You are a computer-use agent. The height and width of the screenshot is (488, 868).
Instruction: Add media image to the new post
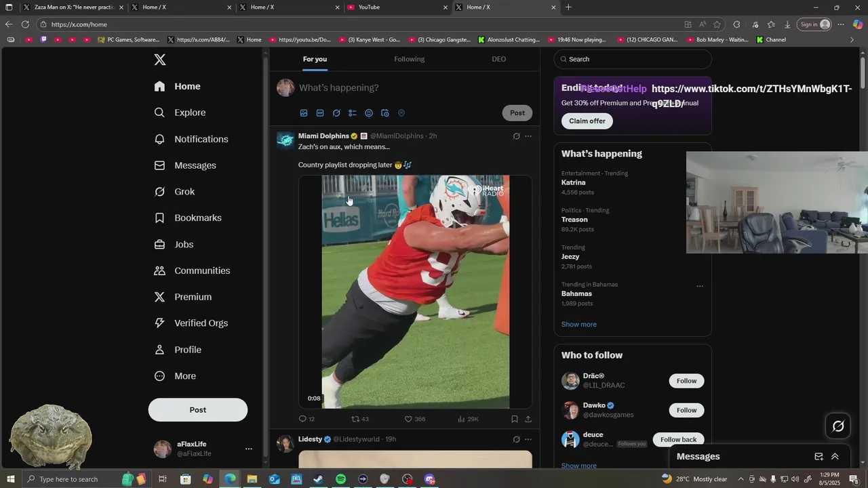point(304,113)
